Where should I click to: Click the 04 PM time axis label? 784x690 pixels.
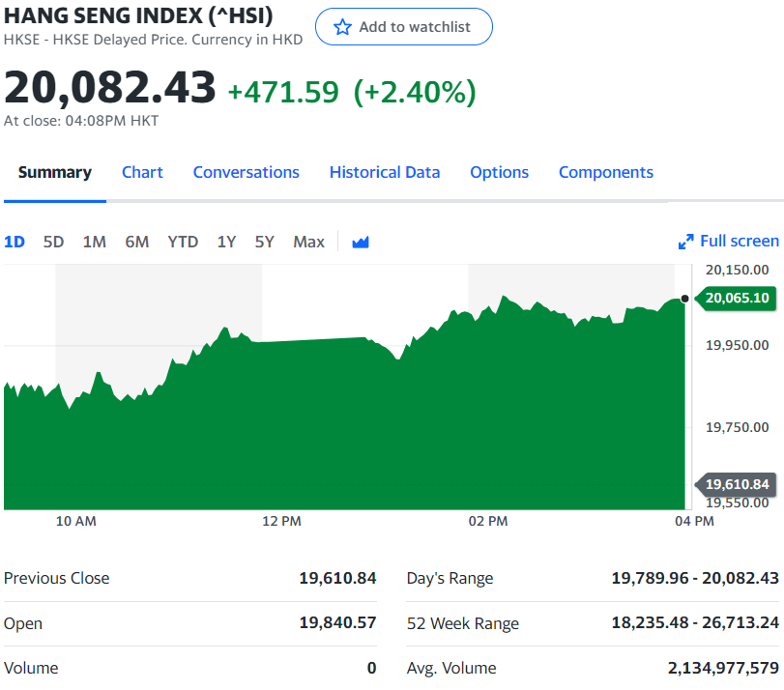coord(694,522)
